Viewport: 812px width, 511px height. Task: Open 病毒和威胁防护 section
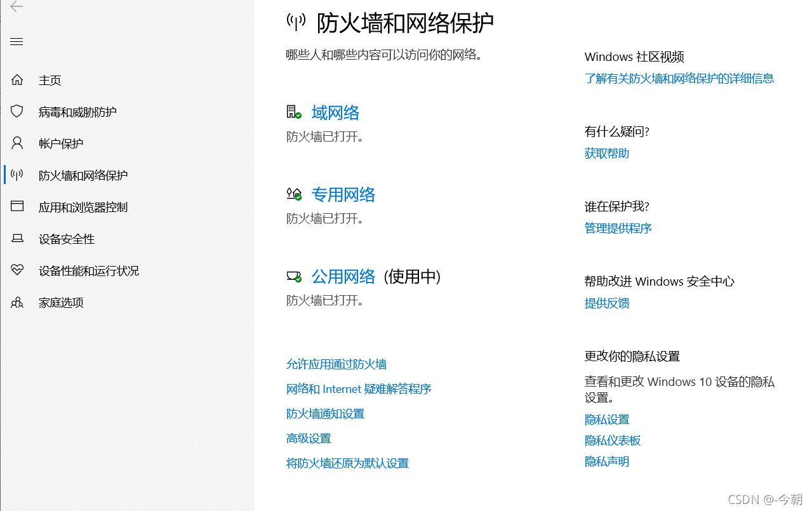(77, 112)
